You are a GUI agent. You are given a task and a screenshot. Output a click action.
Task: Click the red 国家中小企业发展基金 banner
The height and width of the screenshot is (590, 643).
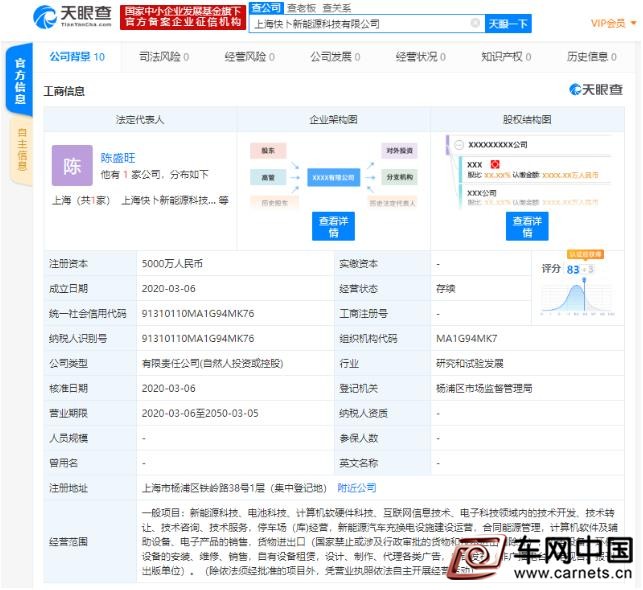183,17
